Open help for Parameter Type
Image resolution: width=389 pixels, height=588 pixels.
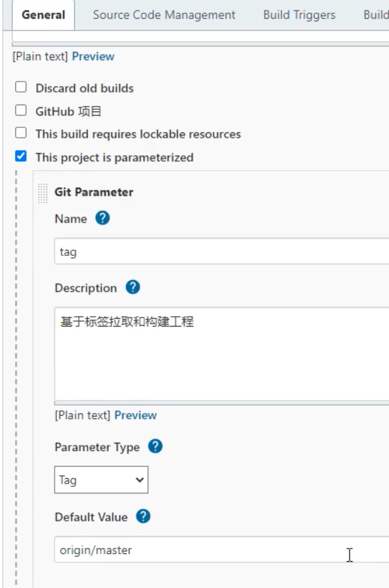click(x=155, y=446)
